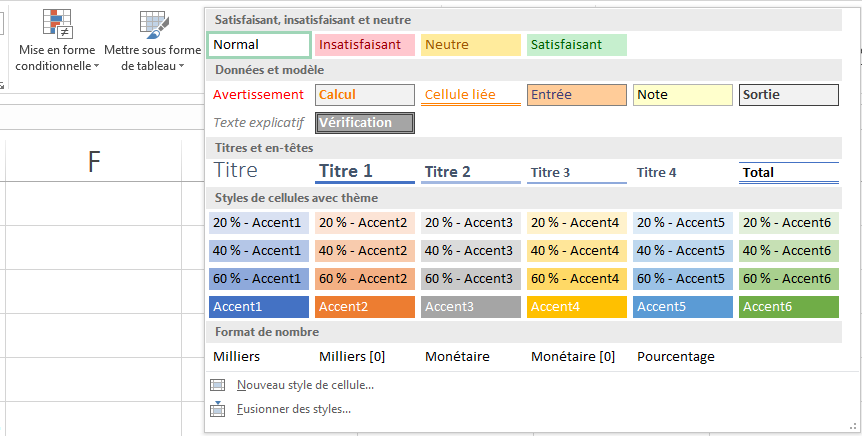Select the solid Accent2 orange swatch
Screen dimensions: 862x436
(x=365, y=306)
